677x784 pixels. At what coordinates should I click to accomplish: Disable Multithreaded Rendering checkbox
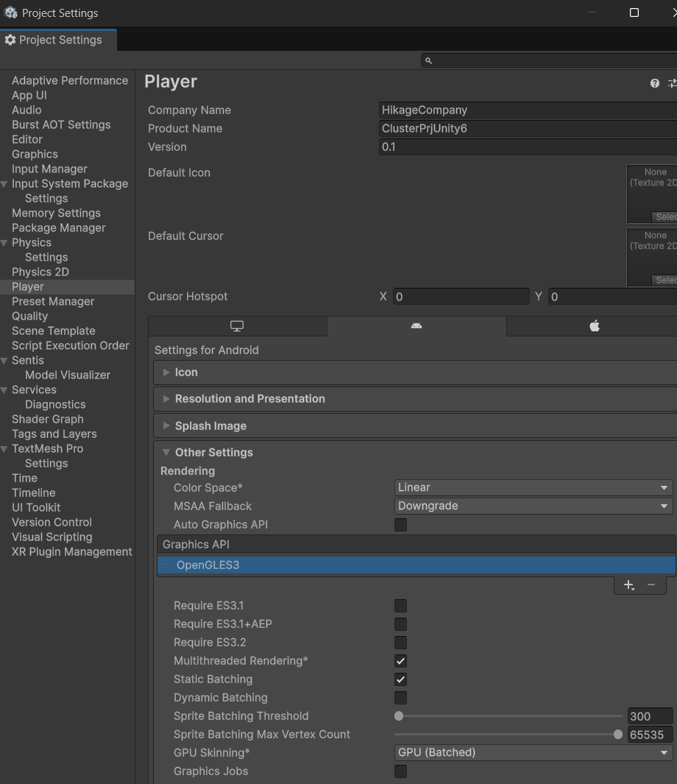(x=400, y=661)
